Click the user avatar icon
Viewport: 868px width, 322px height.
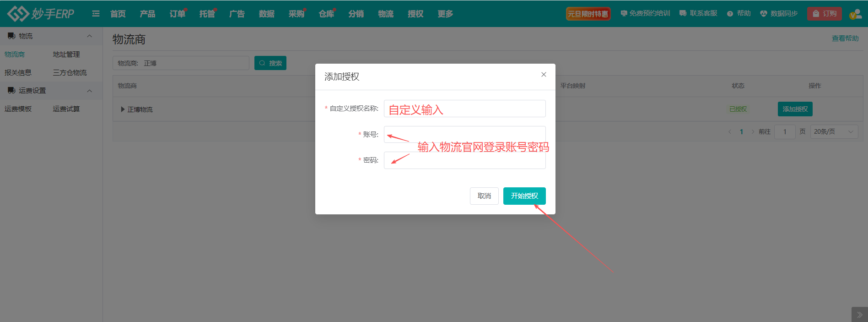(x=855, y=14)
